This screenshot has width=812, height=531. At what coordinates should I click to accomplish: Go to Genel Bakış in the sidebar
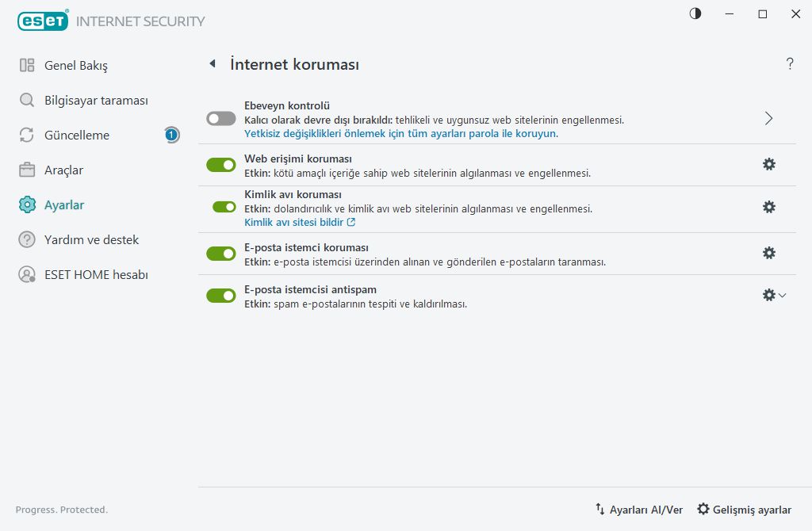[x=75, y=65]
